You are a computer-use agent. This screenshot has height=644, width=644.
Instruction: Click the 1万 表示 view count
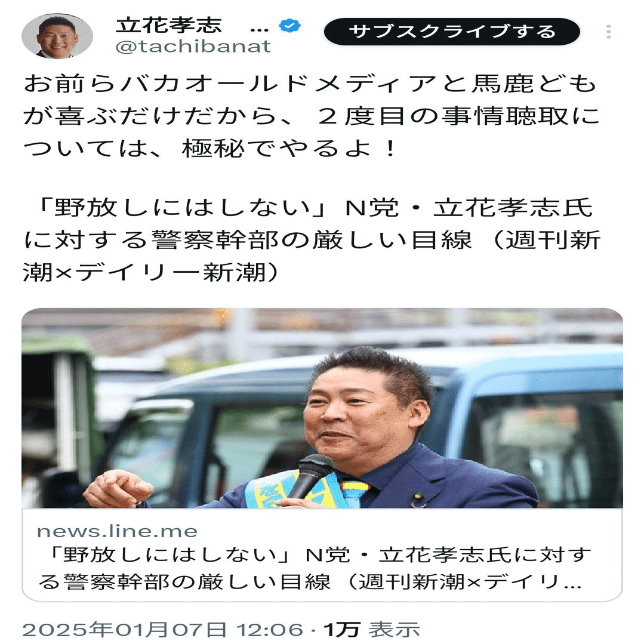pos(372,630)
